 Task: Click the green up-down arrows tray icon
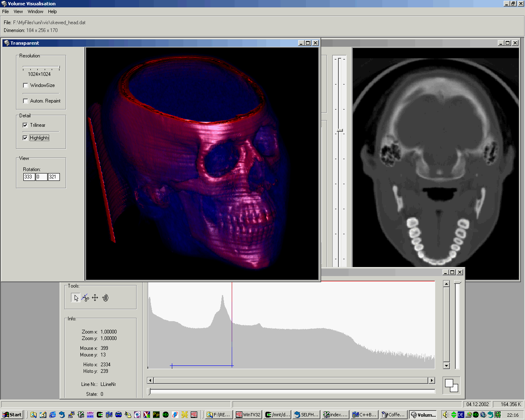(x=454, y=415)
